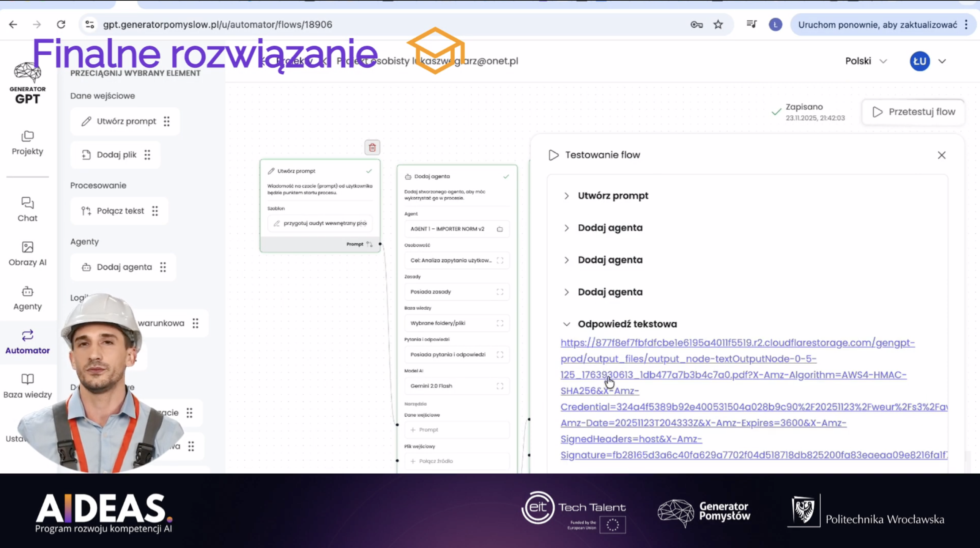Close the Testowanie flow panel
Image resolution: width=980 pixels, height=548 pixels.
point(941,155)
